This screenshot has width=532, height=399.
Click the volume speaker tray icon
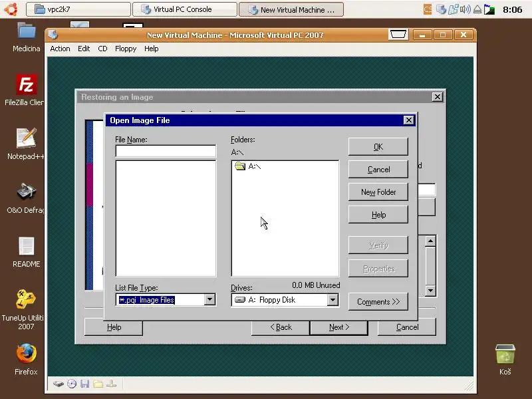click(x=465, y=9)
